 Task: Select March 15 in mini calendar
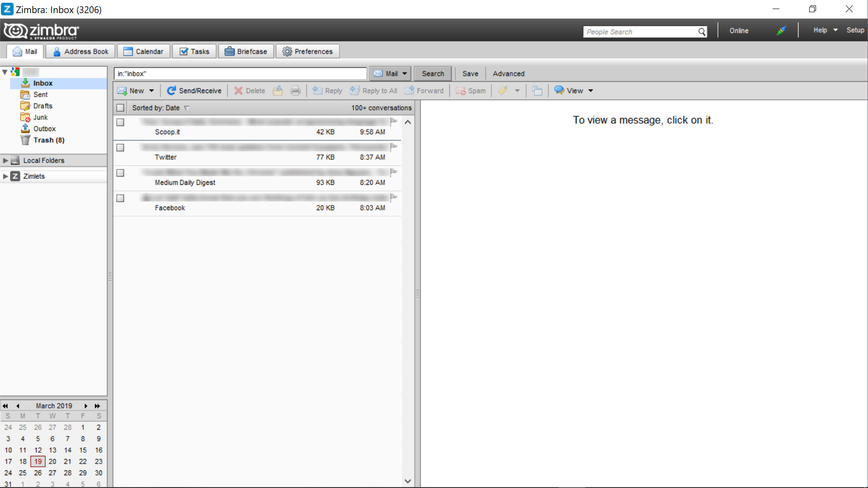click(83, 450)
